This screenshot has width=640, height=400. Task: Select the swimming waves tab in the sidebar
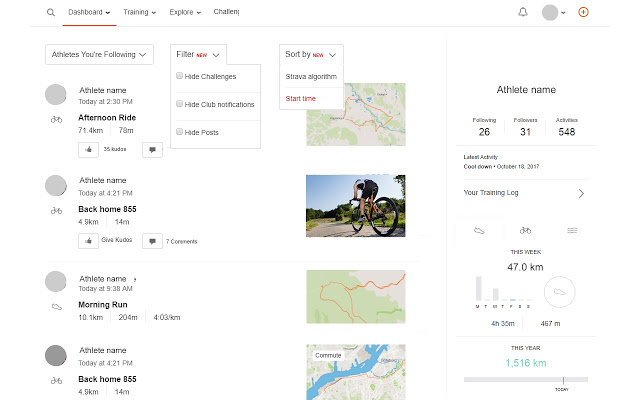coord(572,231)
